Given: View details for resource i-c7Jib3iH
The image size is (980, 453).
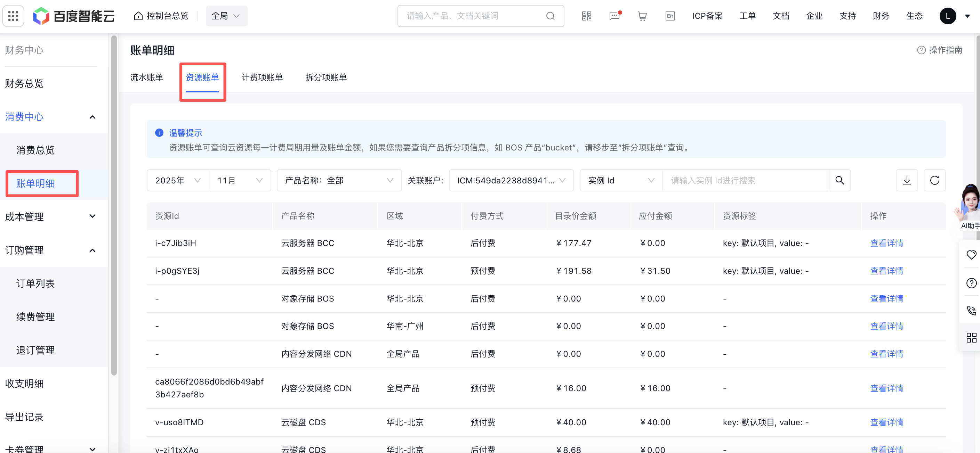Looking at the screenshot, I should (x=887, y=243).
